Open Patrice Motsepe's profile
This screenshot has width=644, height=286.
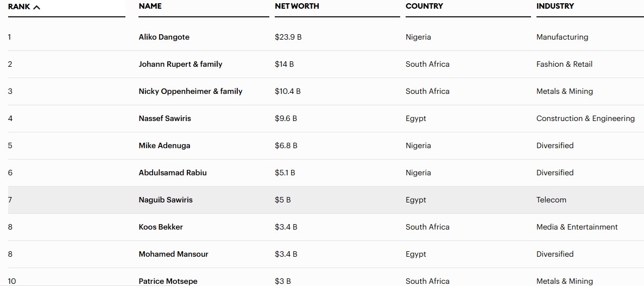(x=168, y=281)
